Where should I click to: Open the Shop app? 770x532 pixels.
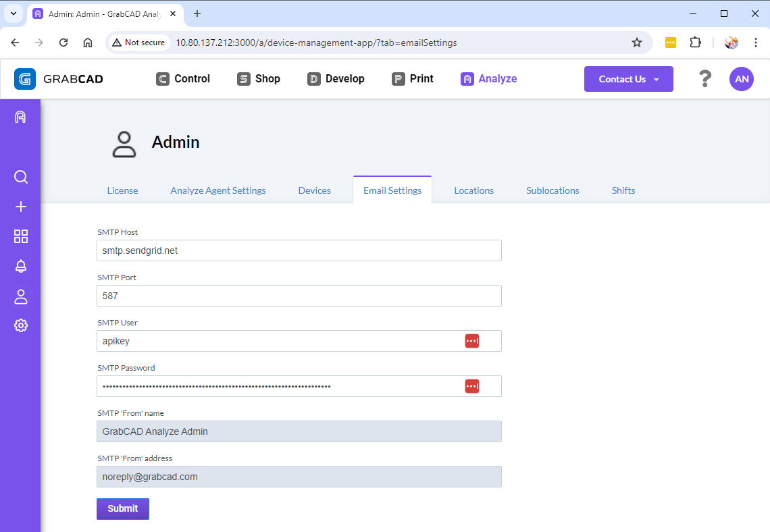click(x=258, y=78)
